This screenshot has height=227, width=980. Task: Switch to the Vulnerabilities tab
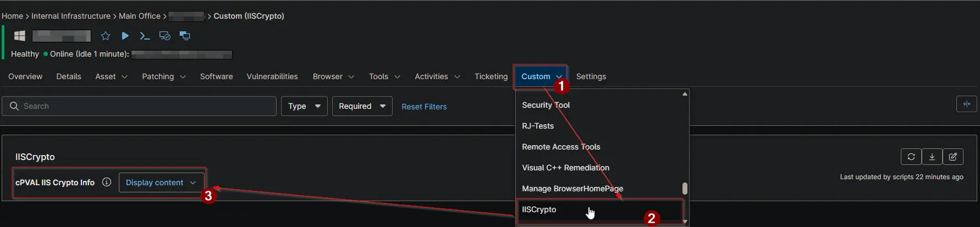click(x=272, y=76)
